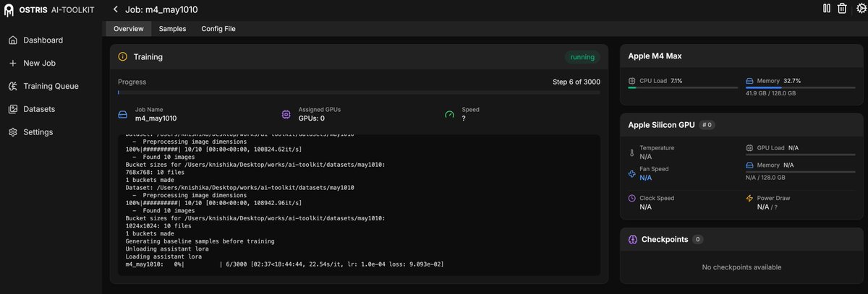Open the Config File tab
The image size is (868, 294).
(218, 29)
